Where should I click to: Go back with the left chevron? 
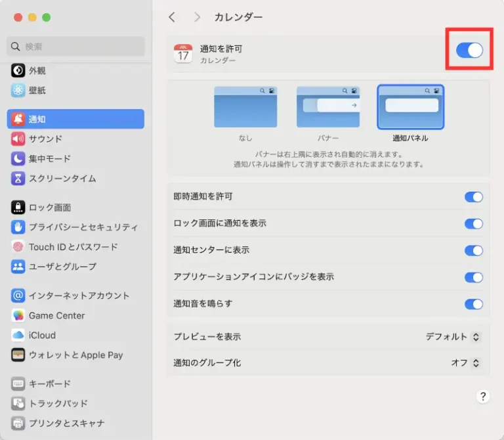pos(173,17)
